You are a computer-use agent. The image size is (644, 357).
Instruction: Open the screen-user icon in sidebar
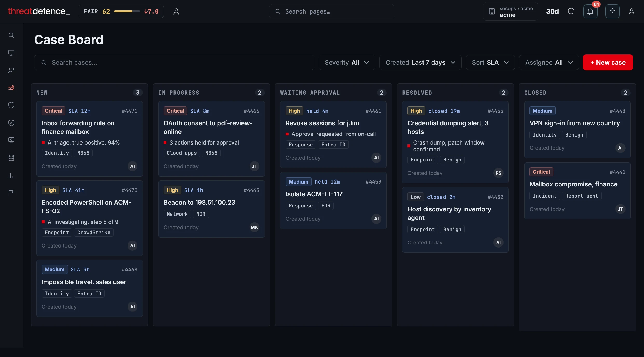[x=11, y=140]
